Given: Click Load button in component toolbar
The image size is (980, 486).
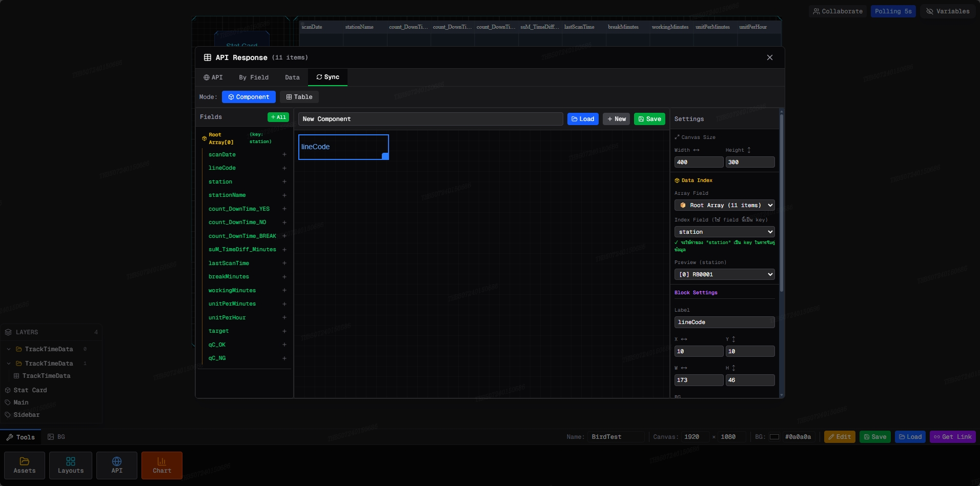Looking at the screenshot, I should tap(583, 119).
